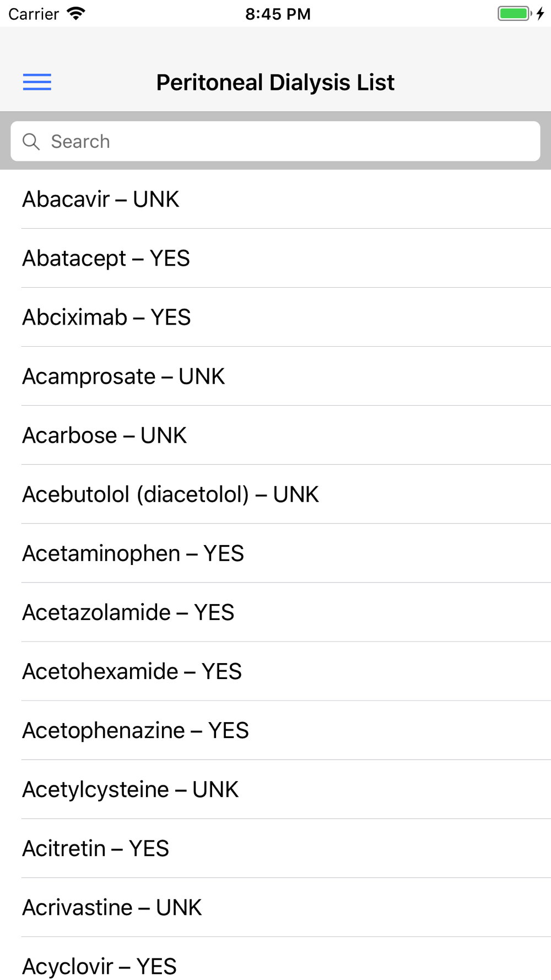This screenshot has height=980, width=551.
Task: Open Acyclovir – YES row
Action: 275,959
